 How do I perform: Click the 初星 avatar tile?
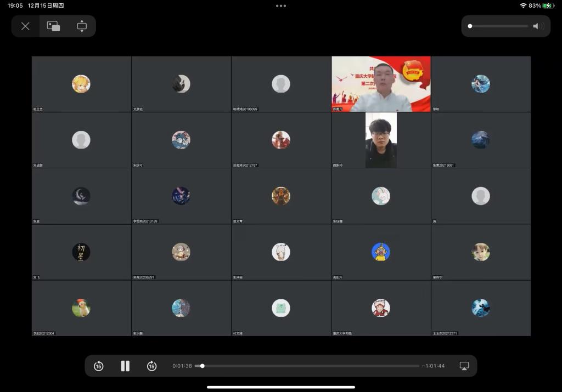click(81, 252)
